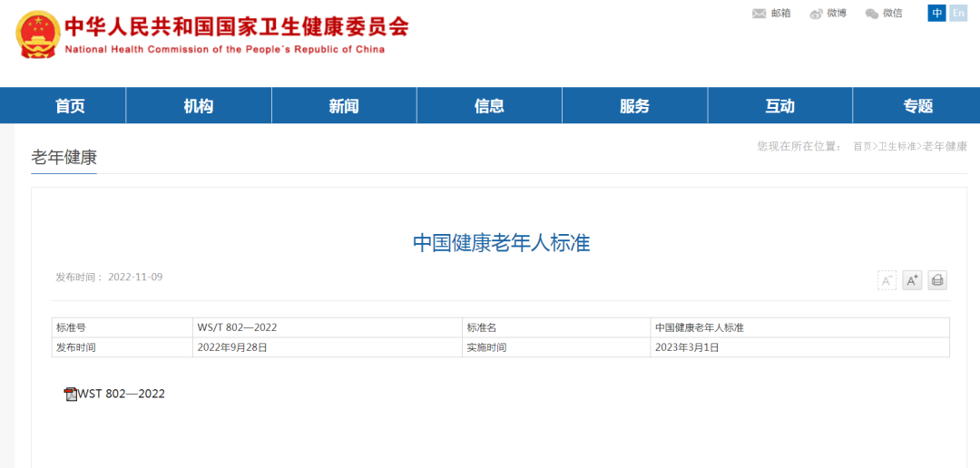Click the 微博 Weibo icon
The height and width of the screenshot is (468, 980).
816,14
